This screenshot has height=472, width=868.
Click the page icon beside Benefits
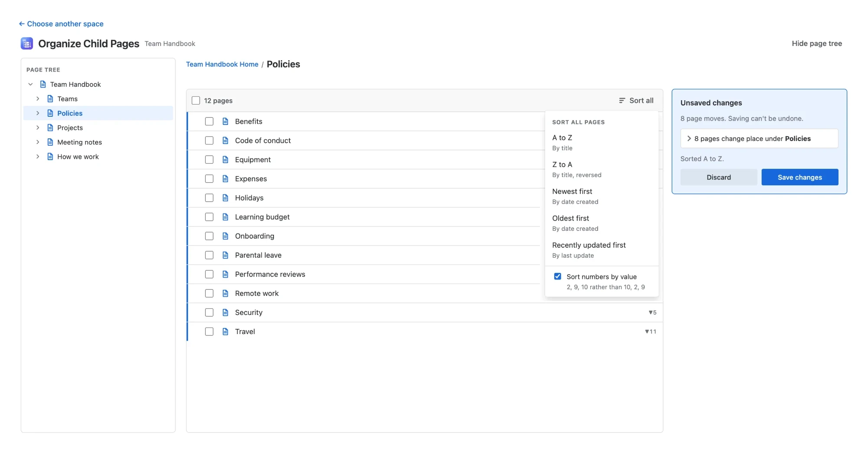pos(225,121)
